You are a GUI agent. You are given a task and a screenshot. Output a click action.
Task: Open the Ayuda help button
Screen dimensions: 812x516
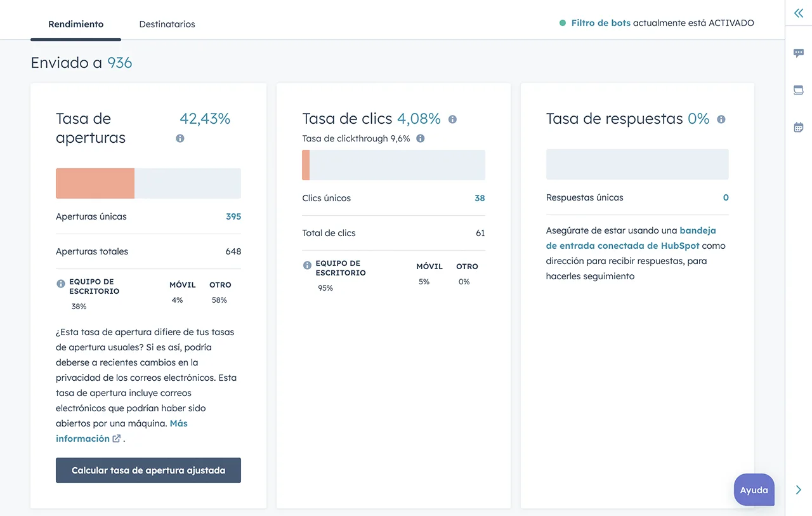(x=754, y=490)
